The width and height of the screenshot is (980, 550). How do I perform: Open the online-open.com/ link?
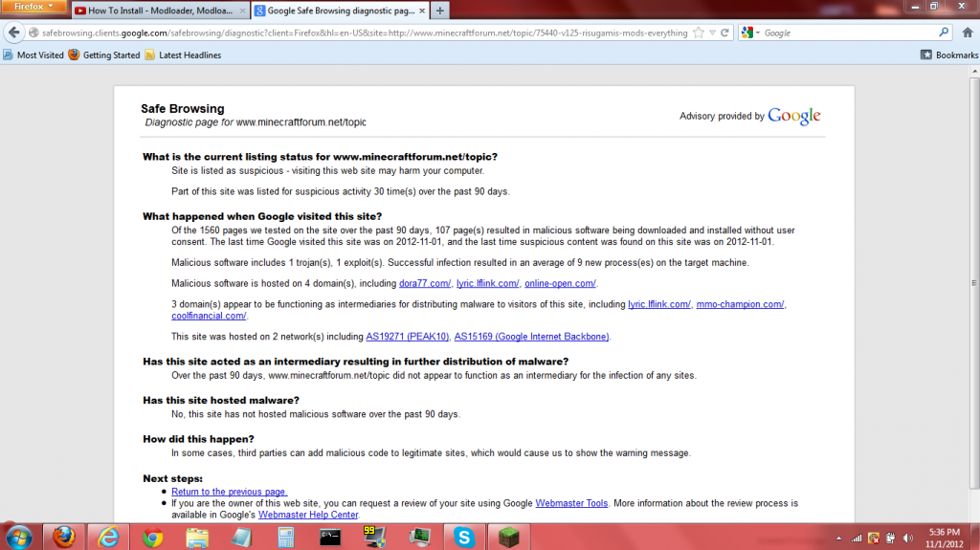(x=560, y=283)
